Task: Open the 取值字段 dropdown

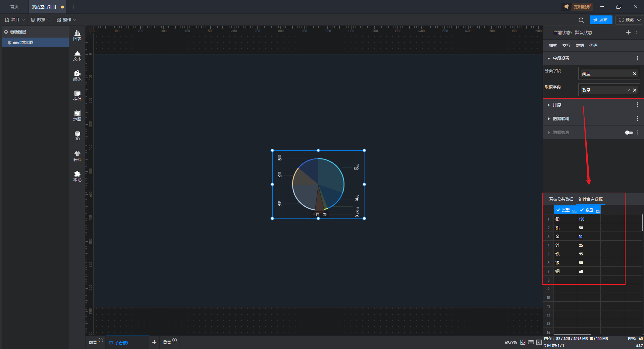Action: [x=628, y=90]
